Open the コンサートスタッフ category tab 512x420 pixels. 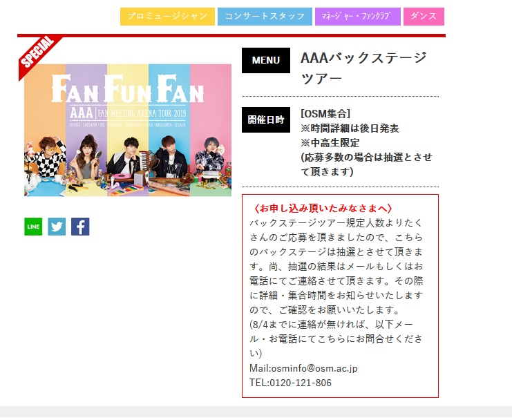point(265,17)
